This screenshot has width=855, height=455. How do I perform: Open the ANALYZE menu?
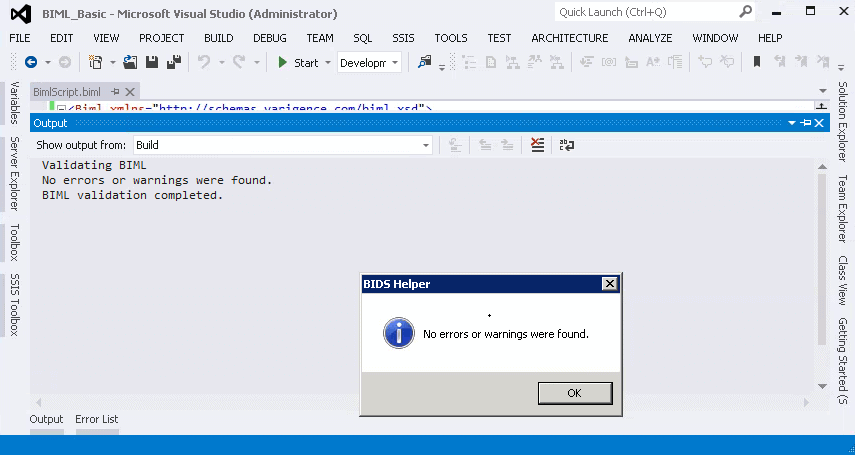coord(650,38)
